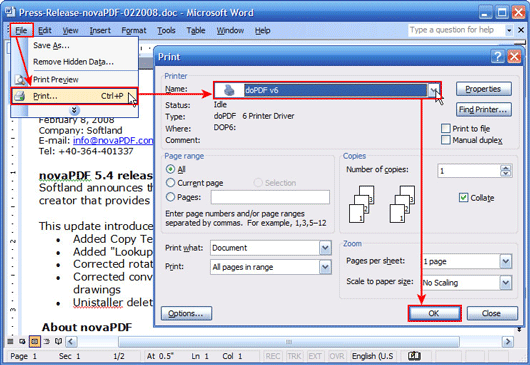Uncheck the Collate checkbox

(463, 198)
